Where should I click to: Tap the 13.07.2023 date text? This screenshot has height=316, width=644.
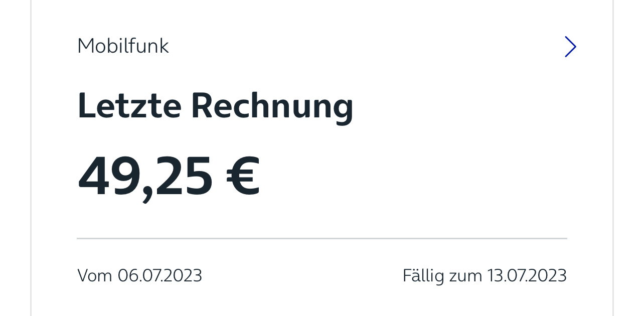[x=528, y=275]
